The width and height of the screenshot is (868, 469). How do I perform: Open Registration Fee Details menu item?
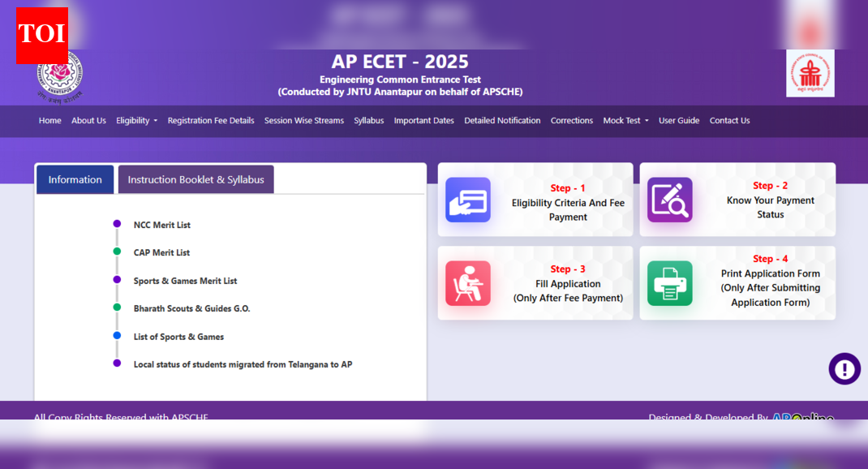point(211,121)
